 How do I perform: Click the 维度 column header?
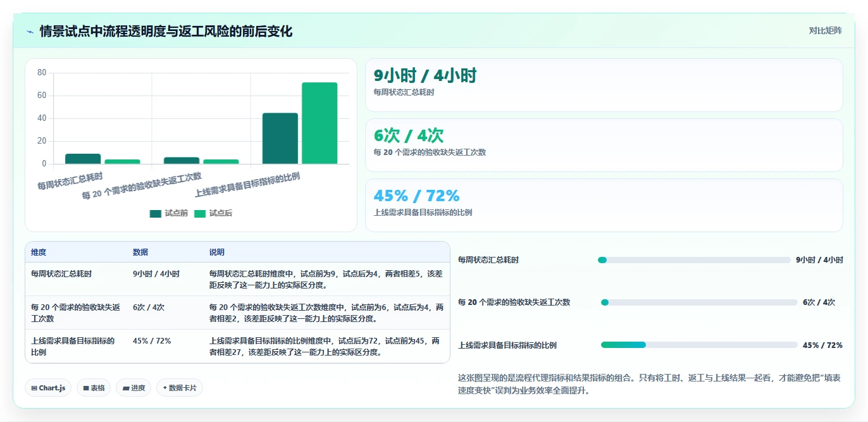[39, 252]
